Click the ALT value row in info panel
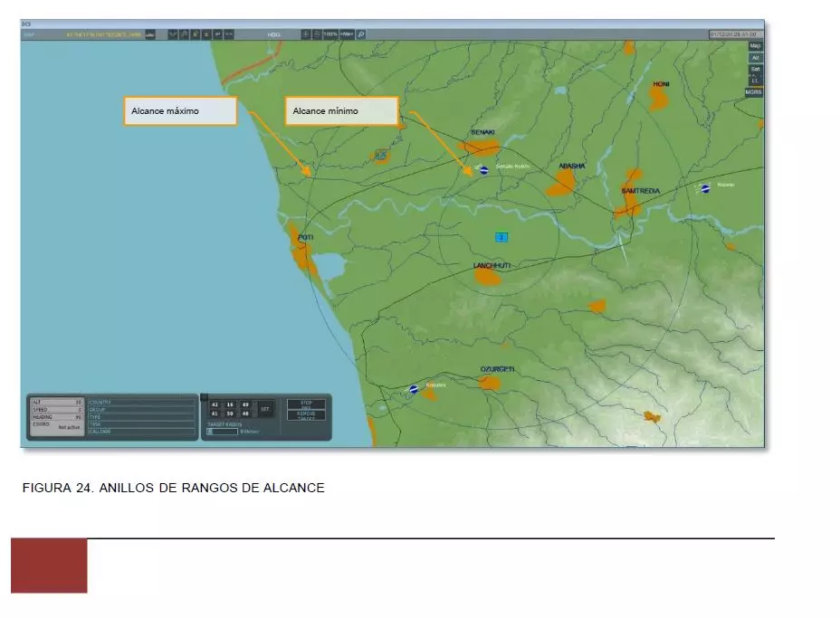This screenshot has height=618, width=840. point(57,402)
